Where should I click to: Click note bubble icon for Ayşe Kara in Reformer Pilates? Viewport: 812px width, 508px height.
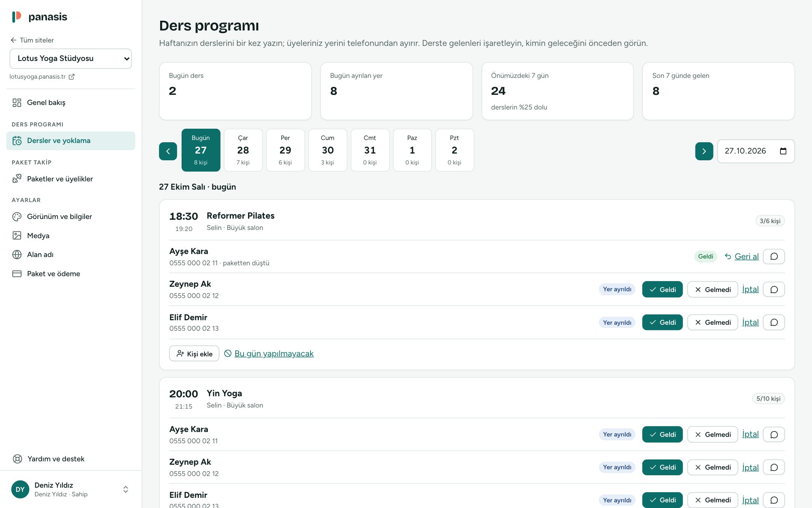pyautogui.click(x=774, y=257)
